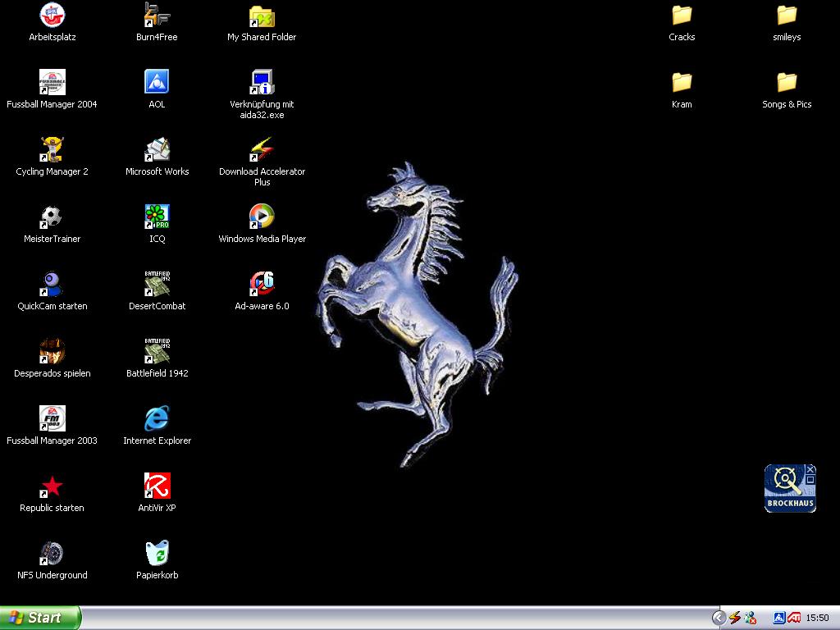Click the taskbar clock showing 15:50

pos(817,618)
